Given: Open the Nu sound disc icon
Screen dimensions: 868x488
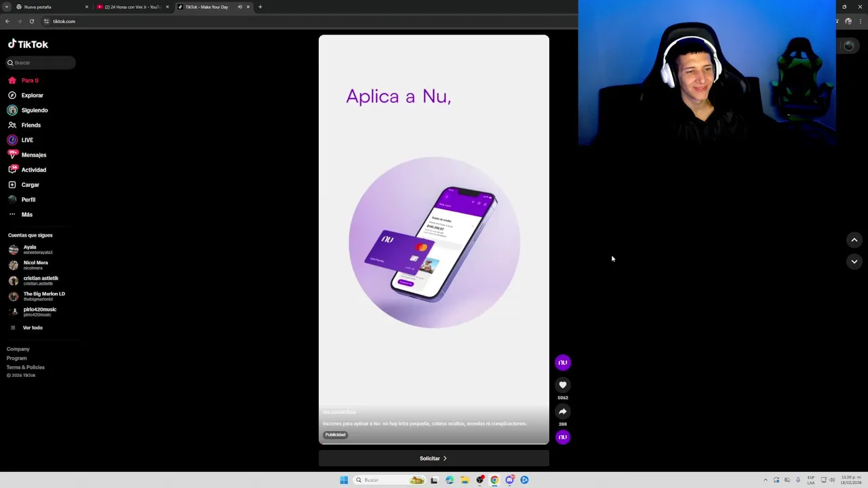Looking at the screenshot, I should (563, 437).
